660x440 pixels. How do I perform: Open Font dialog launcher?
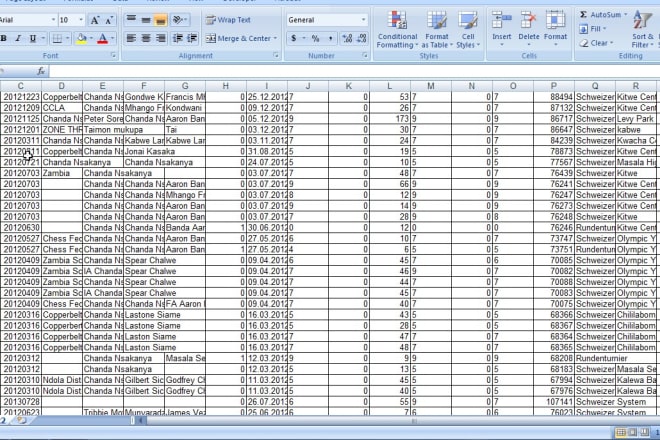[x=113, y=55]
